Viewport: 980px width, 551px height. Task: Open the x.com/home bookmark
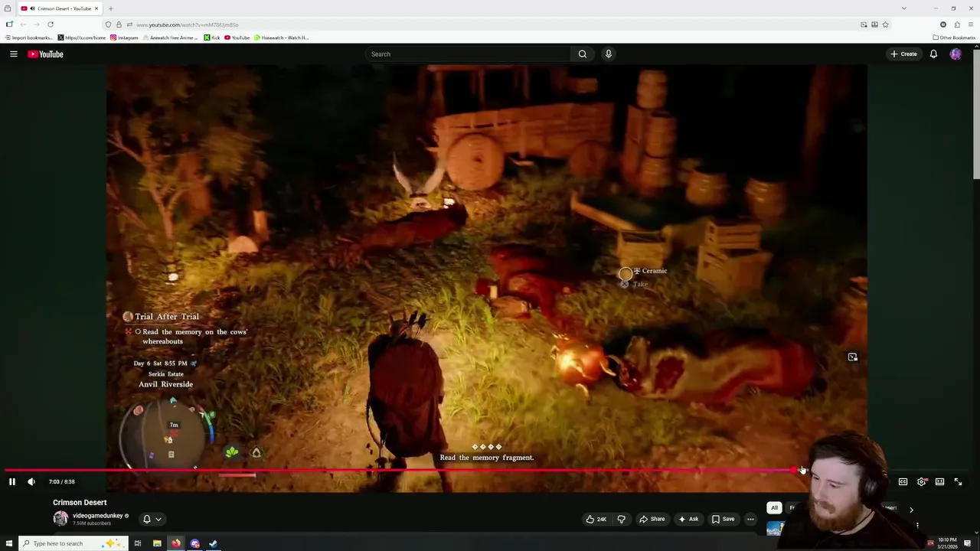[82, 37]
